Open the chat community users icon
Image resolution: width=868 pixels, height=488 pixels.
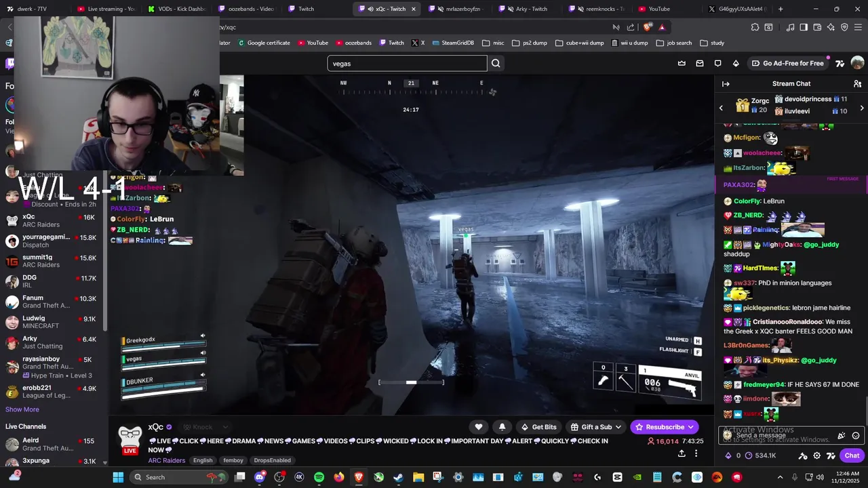tap(857, 84)
